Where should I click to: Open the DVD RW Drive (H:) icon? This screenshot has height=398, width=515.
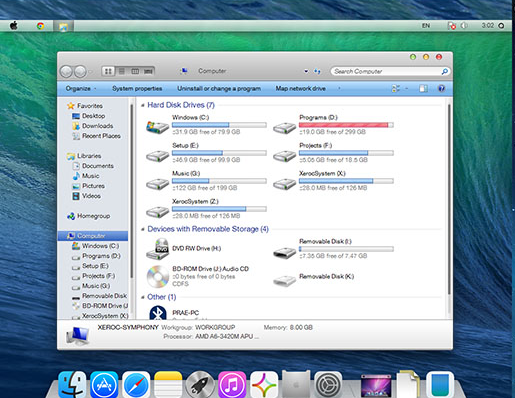point(157,249)
